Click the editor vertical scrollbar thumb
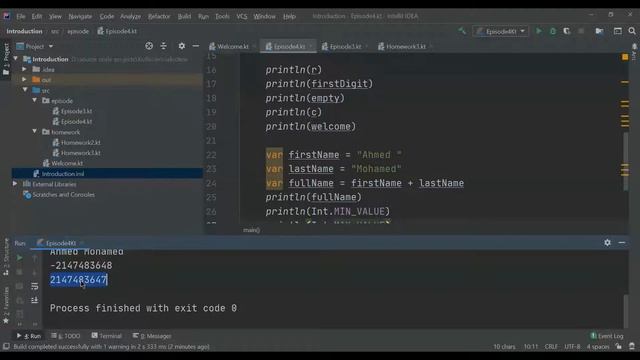 click(x=626, y=161)
